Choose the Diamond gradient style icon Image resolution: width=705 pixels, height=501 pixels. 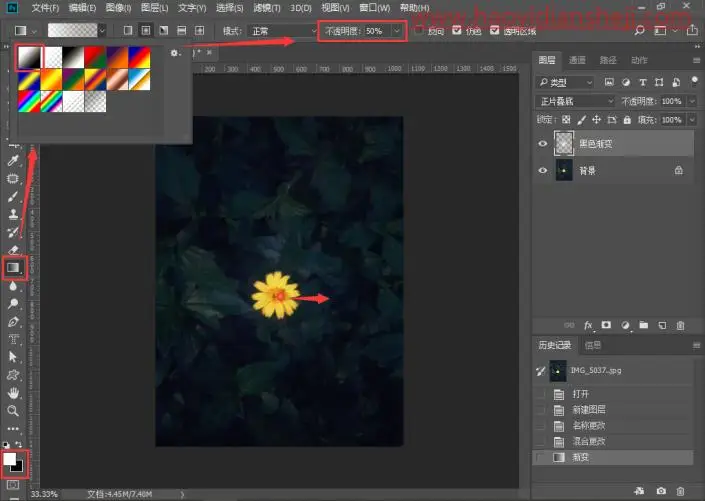(199, 31)
